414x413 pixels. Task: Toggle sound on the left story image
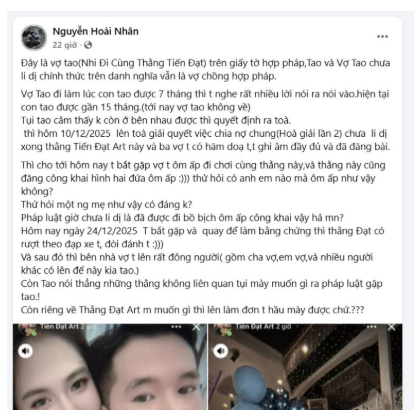tap(26, 351)
